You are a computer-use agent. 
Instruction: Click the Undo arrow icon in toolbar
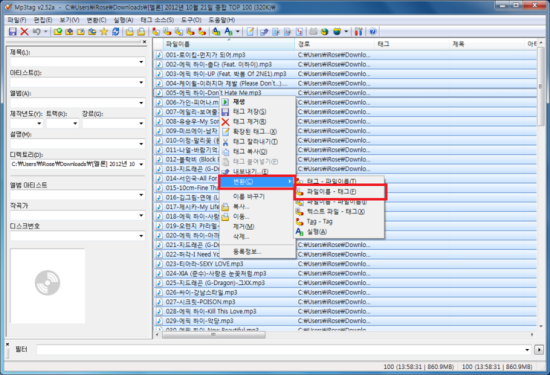[36, 32]
